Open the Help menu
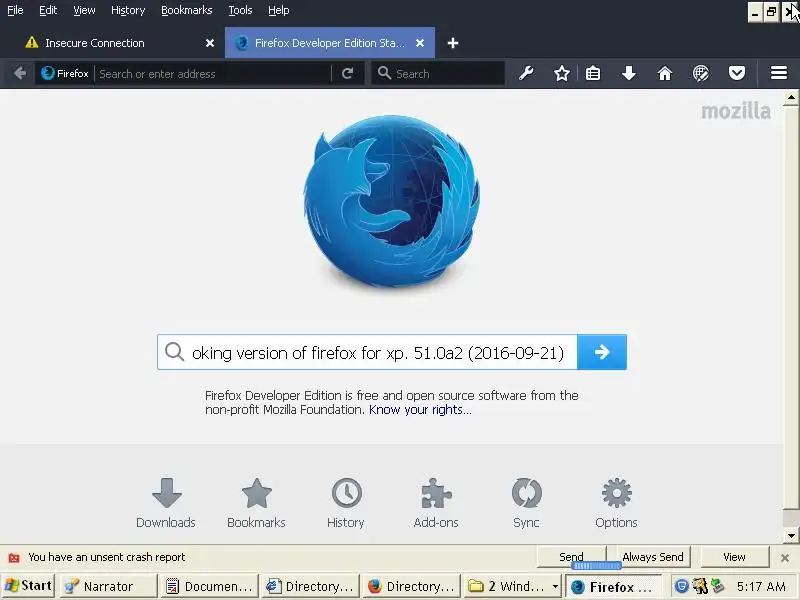Screen dimensions: 800x600 (x=279, y=10)
